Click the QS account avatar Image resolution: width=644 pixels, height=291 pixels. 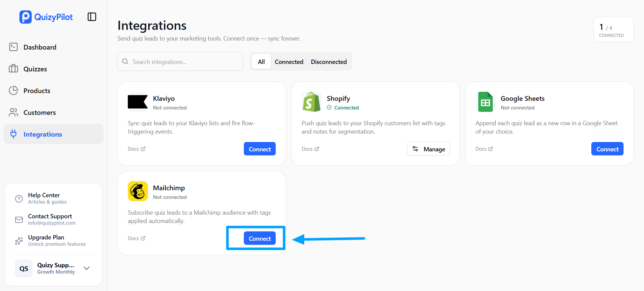(24, 268)
